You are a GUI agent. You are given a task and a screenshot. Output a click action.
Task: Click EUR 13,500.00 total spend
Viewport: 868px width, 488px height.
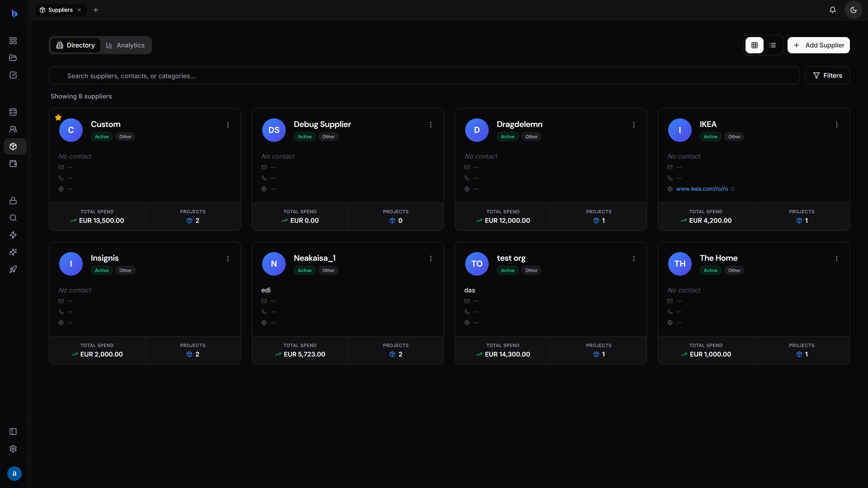(x=101, y=221)
